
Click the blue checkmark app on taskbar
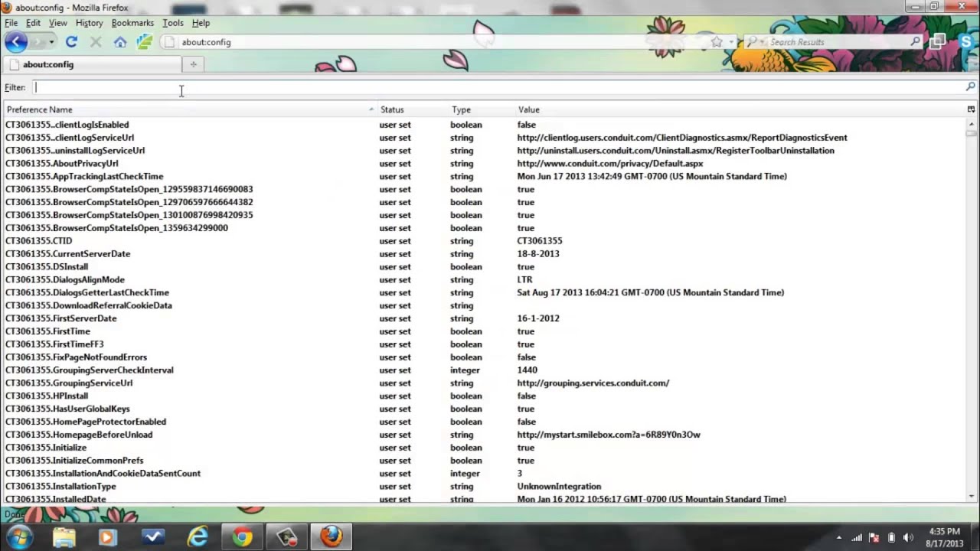coord(153,537)
